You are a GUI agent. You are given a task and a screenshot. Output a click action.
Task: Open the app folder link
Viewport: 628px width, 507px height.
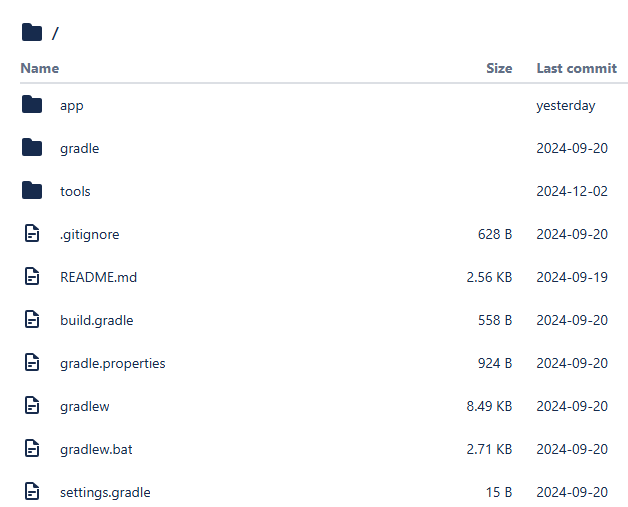click(x=71, y=105)
